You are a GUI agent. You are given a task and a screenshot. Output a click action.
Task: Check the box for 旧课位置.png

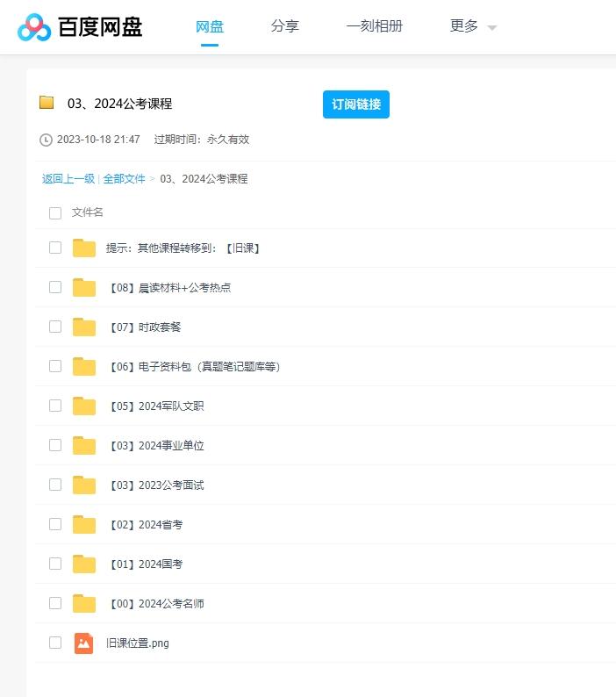55,643
